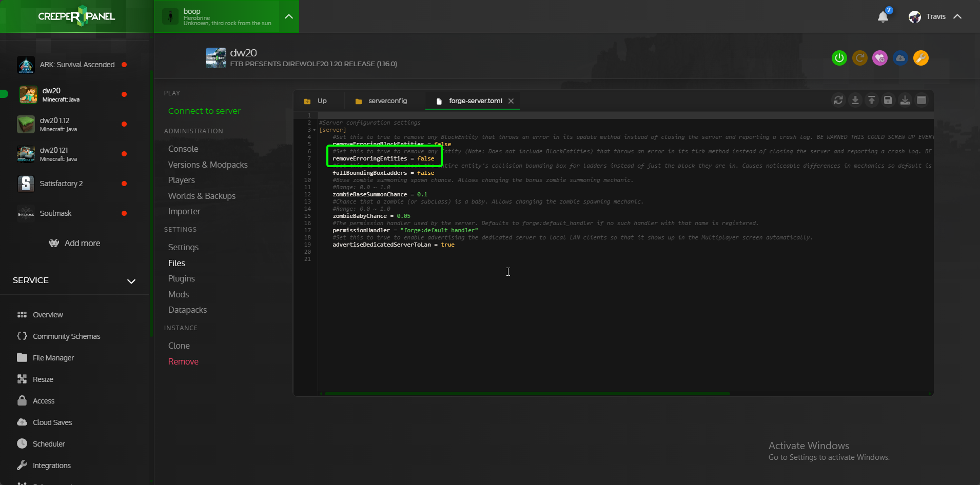
Task: Save file with the floppy disk icon
Action: pyautogui.click(x=888, y=100)
